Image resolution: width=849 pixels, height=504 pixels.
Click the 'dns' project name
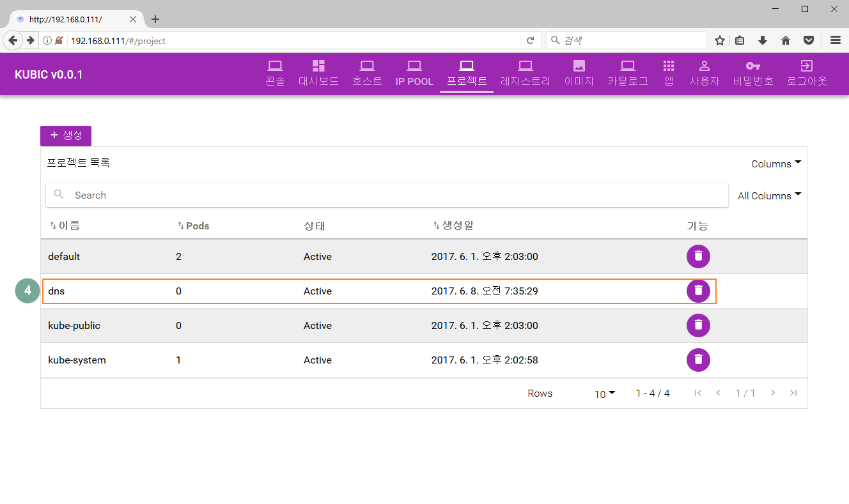coord(56,291)
